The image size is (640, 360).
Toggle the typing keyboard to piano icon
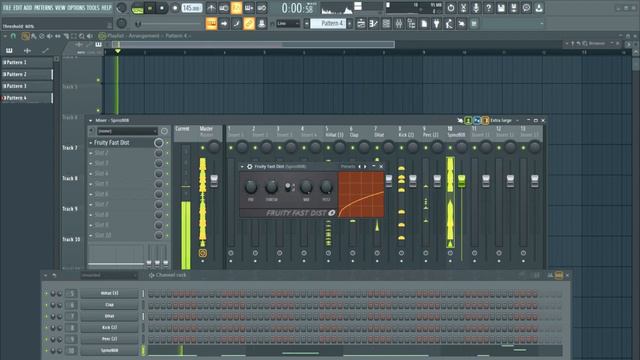211,24
